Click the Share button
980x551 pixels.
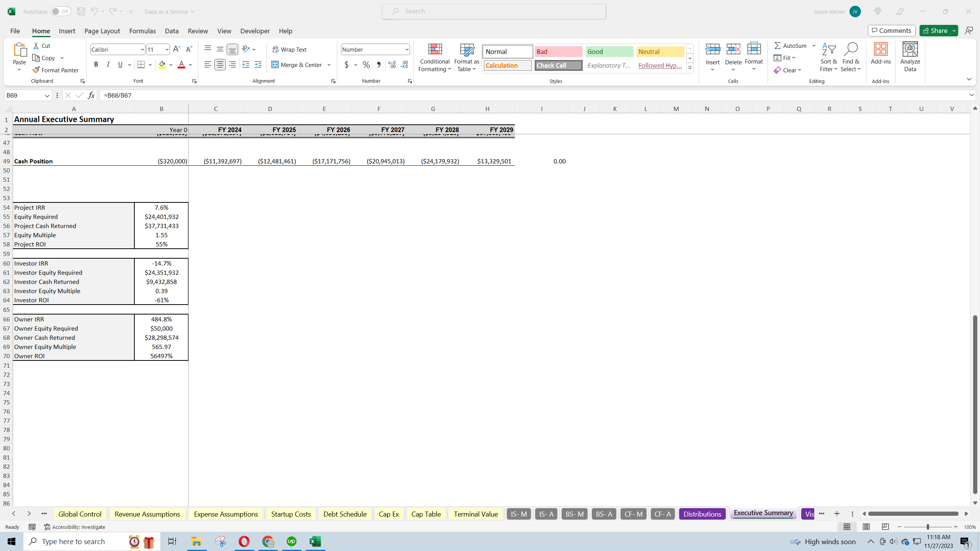(x=936, y=30)
